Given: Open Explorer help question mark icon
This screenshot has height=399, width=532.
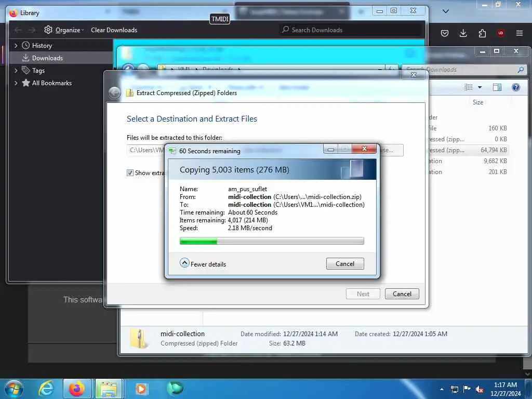Looking at the screenshot, I should [516, 87].
